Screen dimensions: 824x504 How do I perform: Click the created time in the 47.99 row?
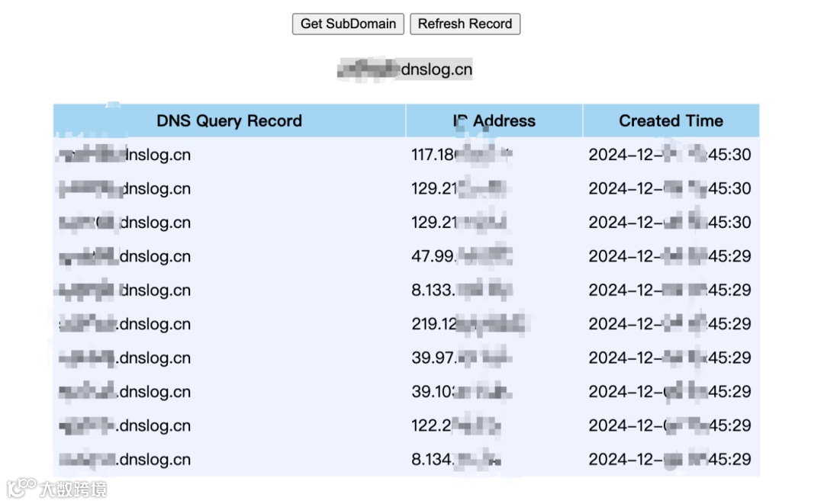[670, 256]
